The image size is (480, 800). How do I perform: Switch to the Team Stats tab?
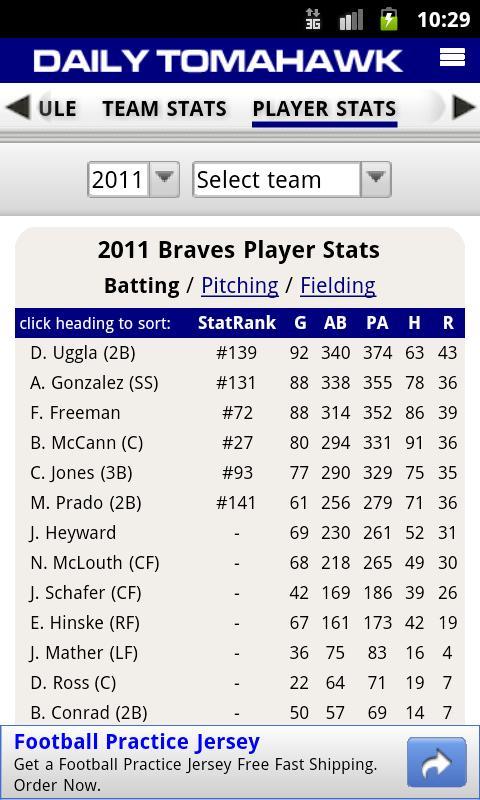[164, 109]
